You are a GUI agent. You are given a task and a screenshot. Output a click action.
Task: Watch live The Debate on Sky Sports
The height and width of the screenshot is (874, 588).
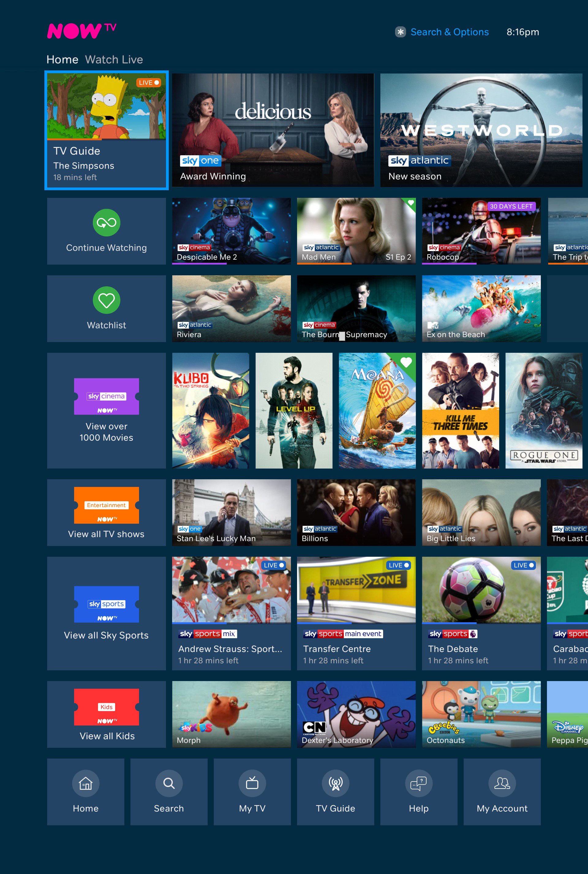(481, 613)
